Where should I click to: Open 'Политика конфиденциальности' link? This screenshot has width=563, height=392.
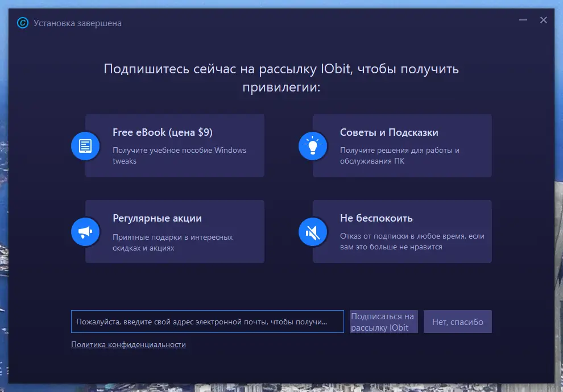tap(129, 344)
